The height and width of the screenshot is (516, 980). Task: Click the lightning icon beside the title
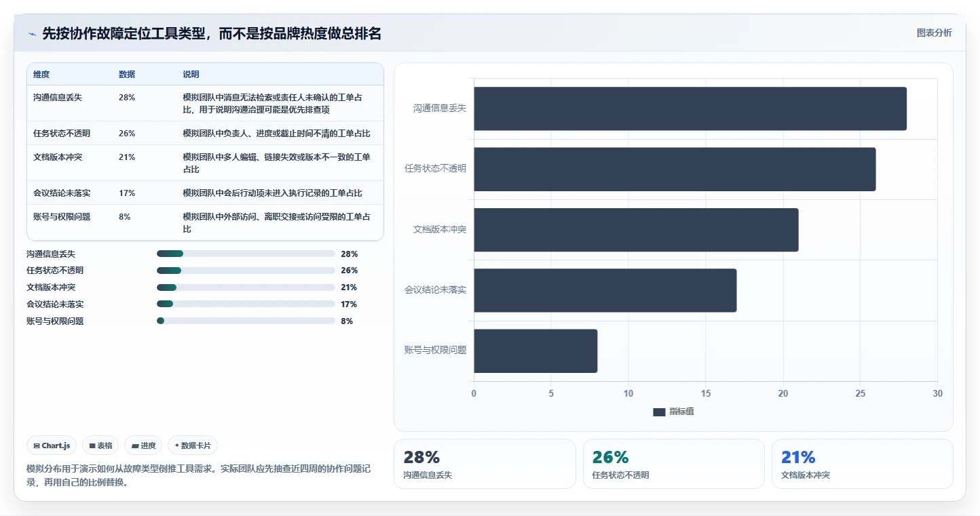(33, 33)
